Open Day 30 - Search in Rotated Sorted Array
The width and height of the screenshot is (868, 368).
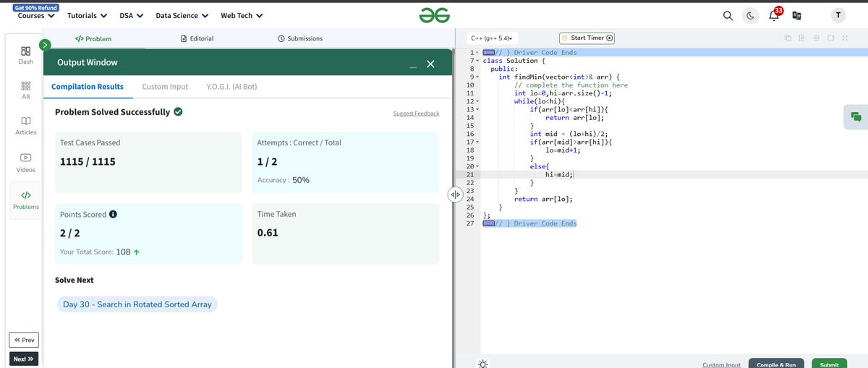pyautogui.click(x=137, y=304)
